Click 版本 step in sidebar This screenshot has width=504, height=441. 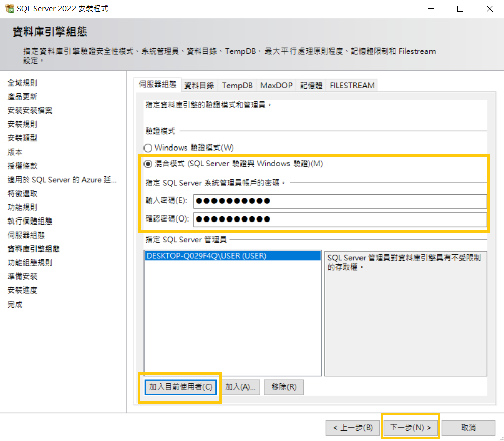[15, 152]
